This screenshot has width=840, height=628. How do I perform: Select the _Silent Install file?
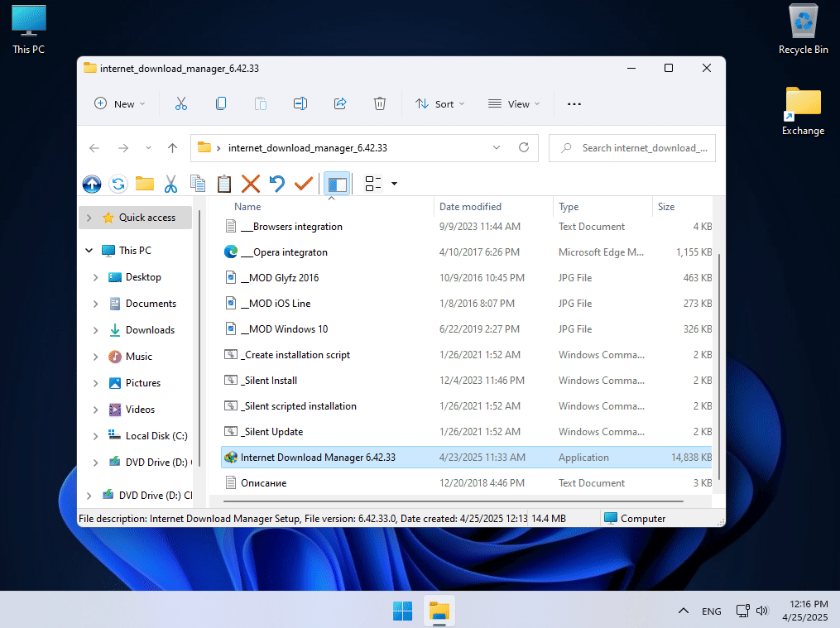pos(466,380)
